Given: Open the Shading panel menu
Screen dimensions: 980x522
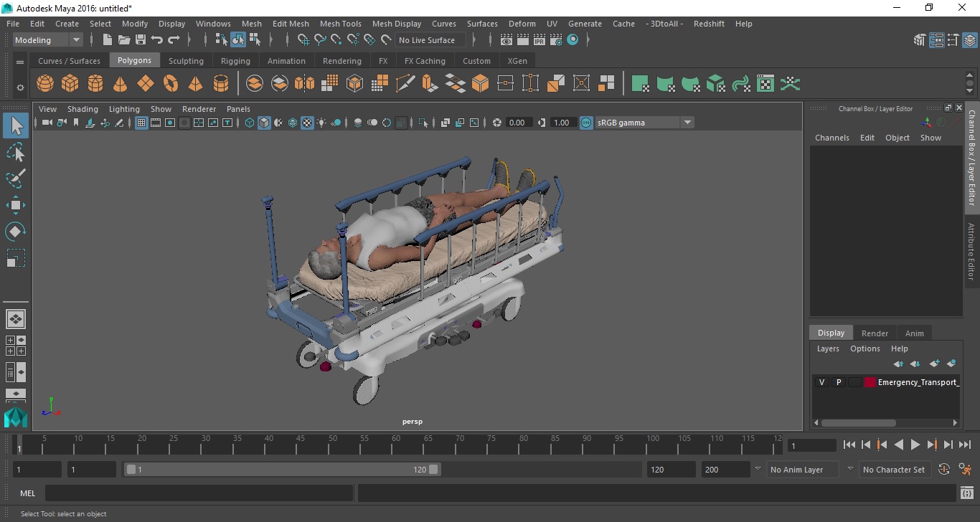Looking at the screenshot, I should click(x=83, y=109).
